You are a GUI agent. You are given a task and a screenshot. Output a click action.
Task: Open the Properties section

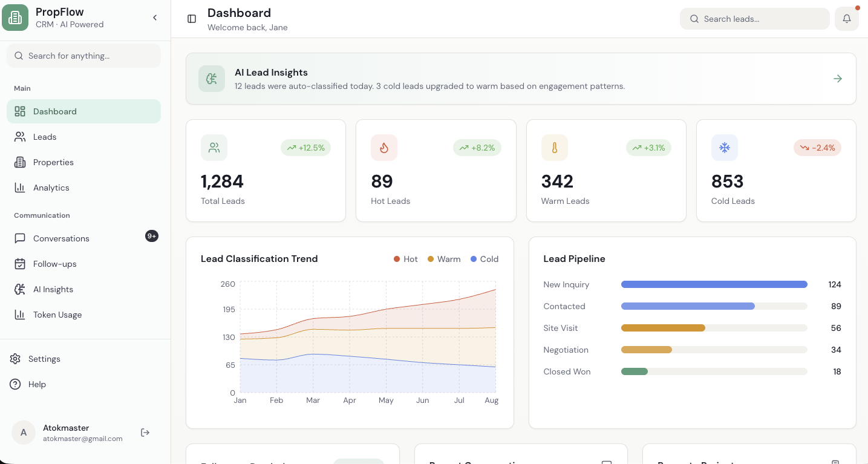click(83, 162)
